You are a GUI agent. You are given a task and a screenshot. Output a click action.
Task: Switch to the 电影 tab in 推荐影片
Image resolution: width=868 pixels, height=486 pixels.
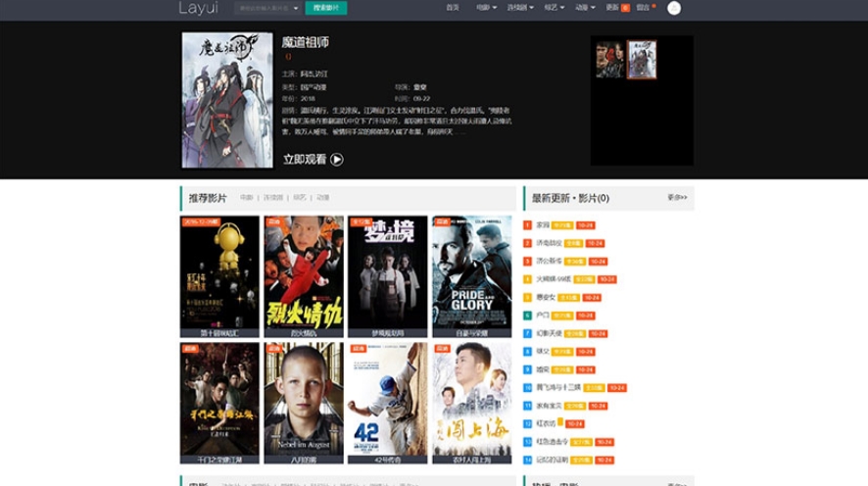click(x=246, y=198)
